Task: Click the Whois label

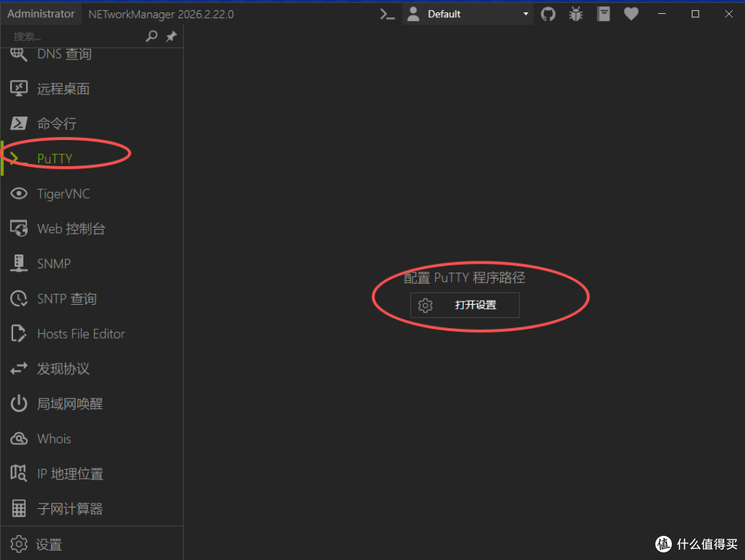Action: (x=54, y=439)
